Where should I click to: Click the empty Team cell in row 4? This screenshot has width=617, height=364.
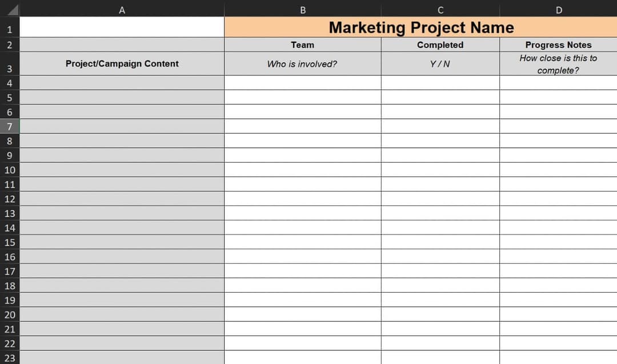pos(302,83)
